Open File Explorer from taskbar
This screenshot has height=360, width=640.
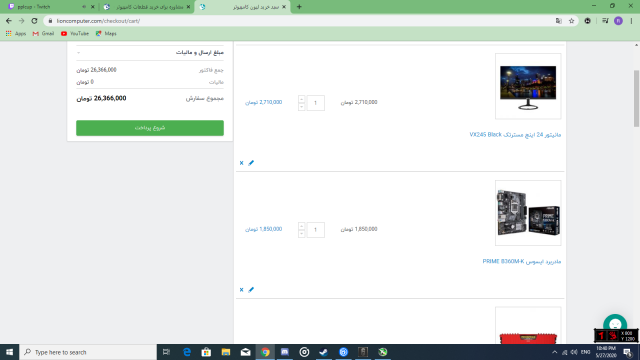[226, 352]
